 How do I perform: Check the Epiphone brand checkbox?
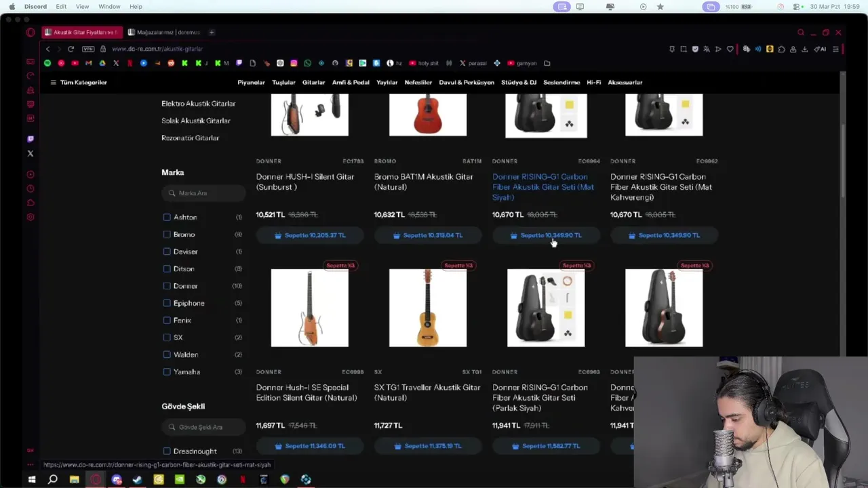pos(167,303)
